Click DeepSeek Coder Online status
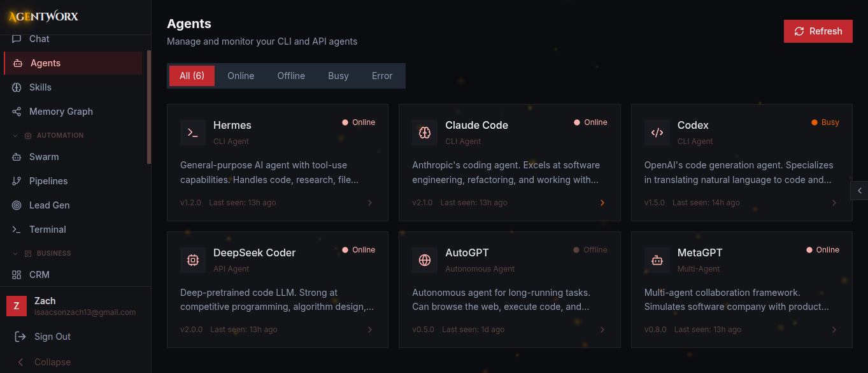This screenshot has width=868, height=373. pyautogui.click(x=359, y=250)
